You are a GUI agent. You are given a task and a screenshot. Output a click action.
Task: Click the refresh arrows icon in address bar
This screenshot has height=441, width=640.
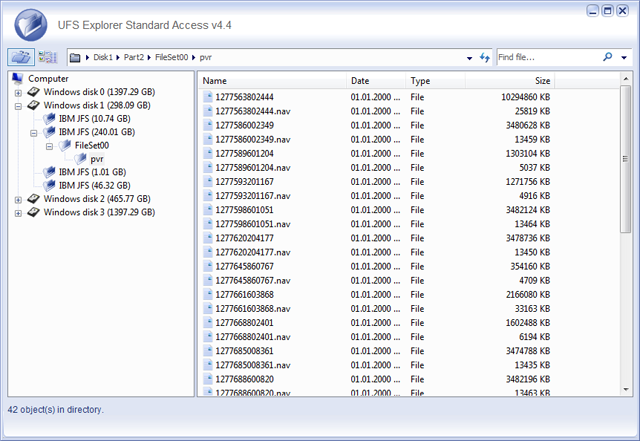[x=484, y=58]
